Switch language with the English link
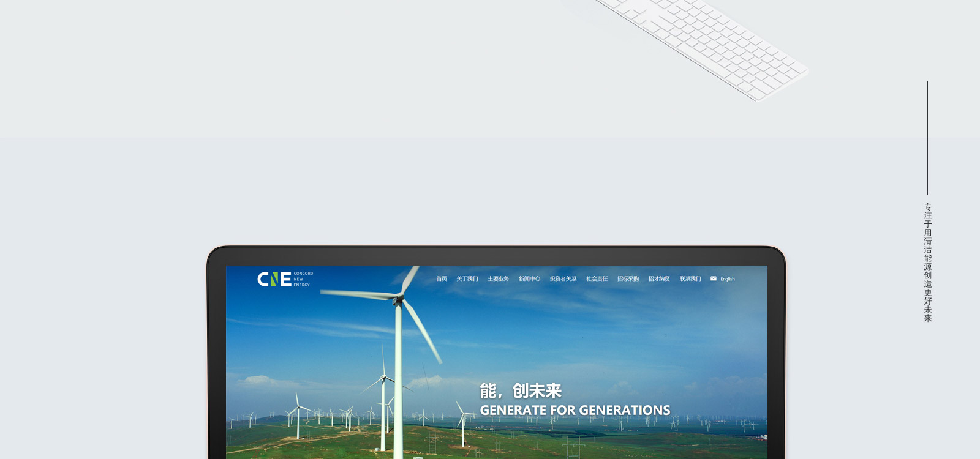The height and width of the screenshot is (459, 980). [x=727, y=279]
